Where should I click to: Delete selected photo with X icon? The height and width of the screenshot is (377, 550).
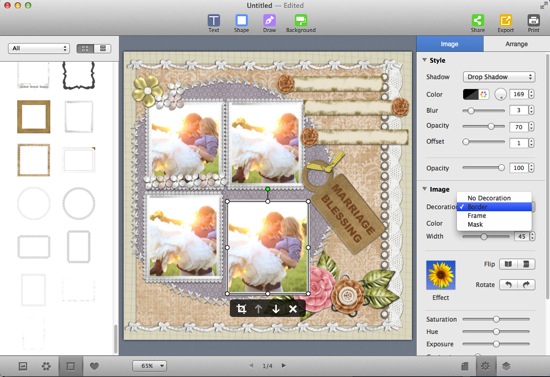pos(293,309)
